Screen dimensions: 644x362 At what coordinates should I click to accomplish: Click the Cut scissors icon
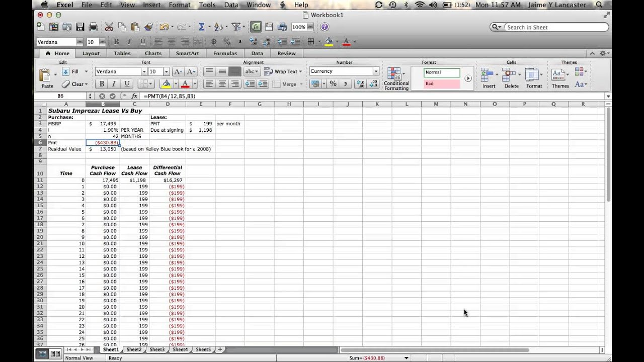click(109, 27)
